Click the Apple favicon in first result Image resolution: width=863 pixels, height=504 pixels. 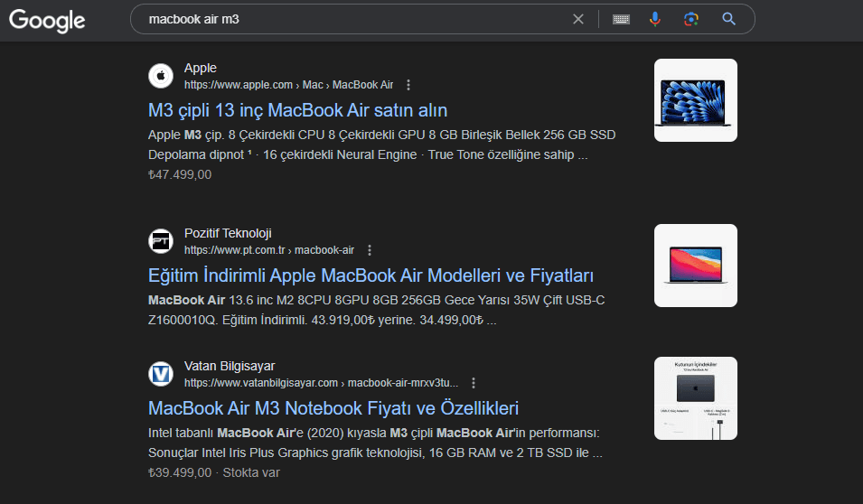click(161, 75)
